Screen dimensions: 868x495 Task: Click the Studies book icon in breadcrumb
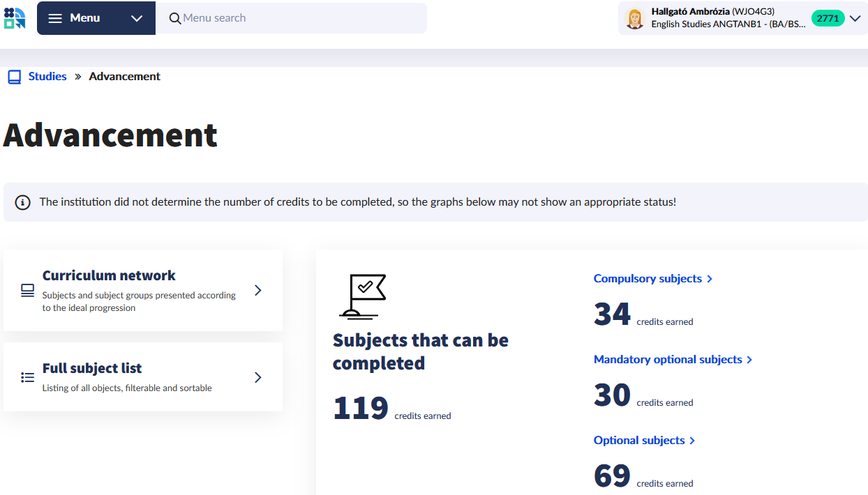pos(15,77)
